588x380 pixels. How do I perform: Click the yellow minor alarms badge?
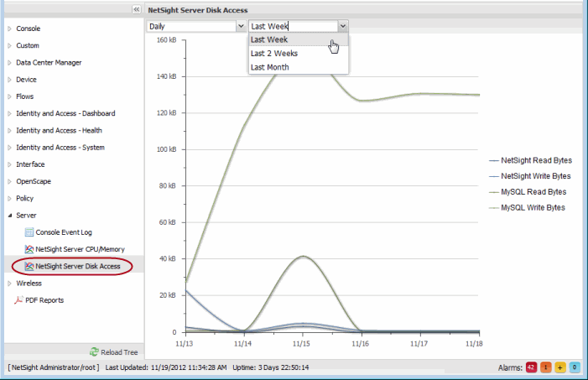tap(559, 367)
